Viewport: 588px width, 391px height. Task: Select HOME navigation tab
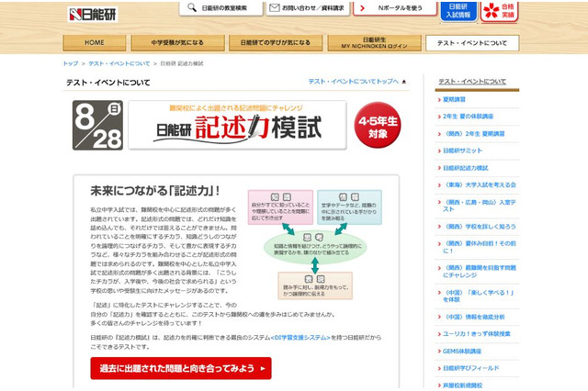(95, 43)
